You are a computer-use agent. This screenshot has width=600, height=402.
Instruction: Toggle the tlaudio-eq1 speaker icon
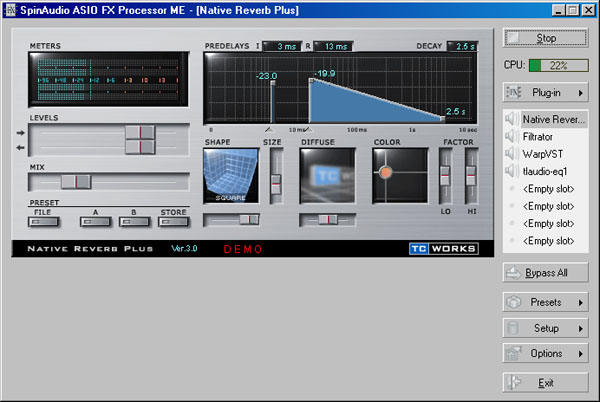[512, 171]
